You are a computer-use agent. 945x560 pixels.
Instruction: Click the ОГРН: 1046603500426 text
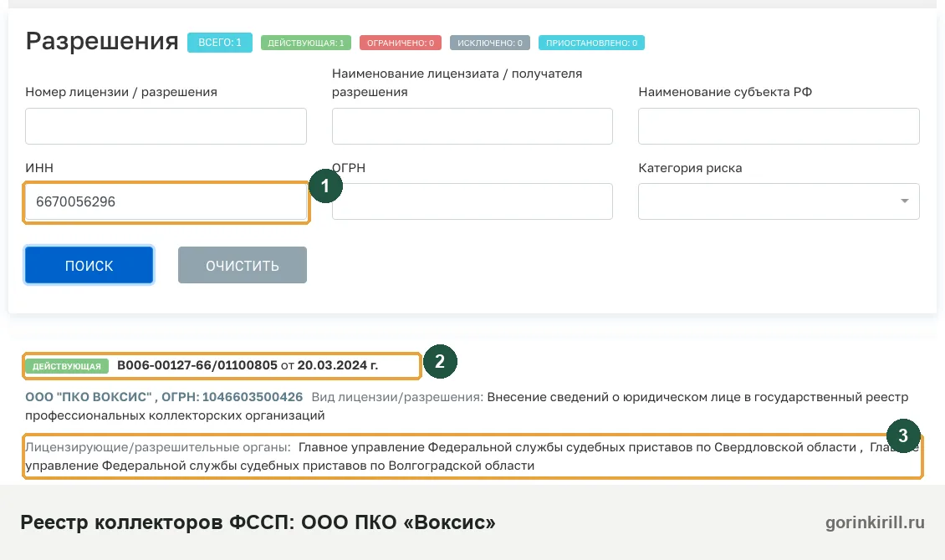pos(232,397)
